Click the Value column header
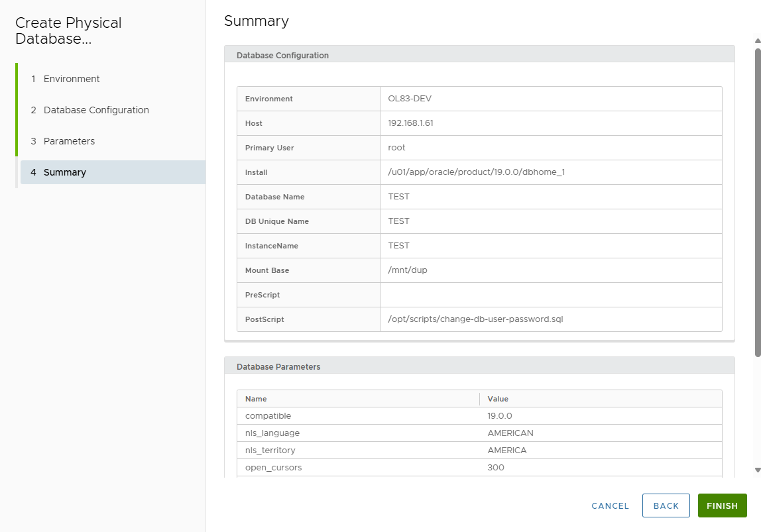The width and height of the screenshot is (761, 532). [x=498, y=399]
